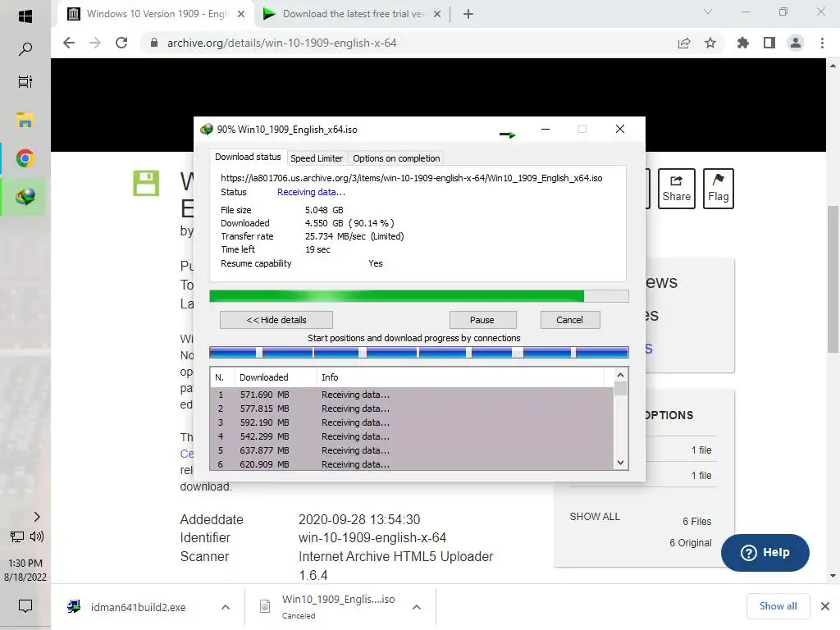Open Chrome tab search dropdown arrow
This screenshot has width=840, height=630.
(x=708, y=11)
